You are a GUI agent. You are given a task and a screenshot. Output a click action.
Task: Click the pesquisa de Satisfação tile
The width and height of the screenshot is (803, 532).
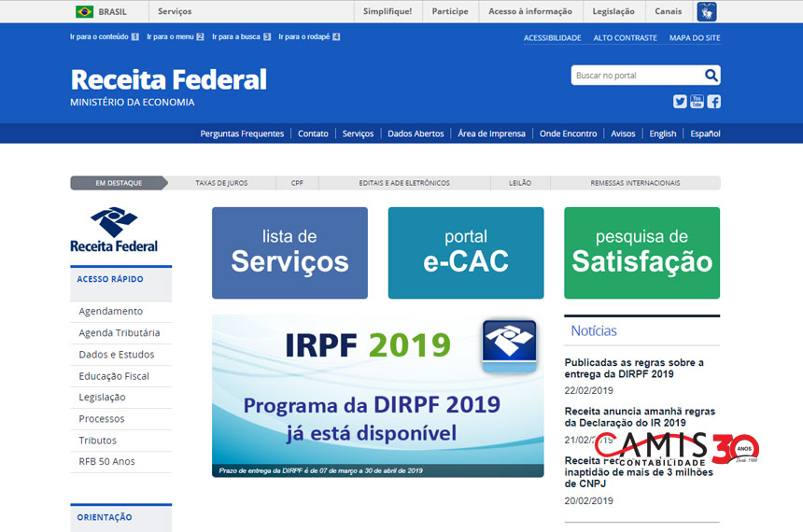pyautogui.click(x=642, y=253)
